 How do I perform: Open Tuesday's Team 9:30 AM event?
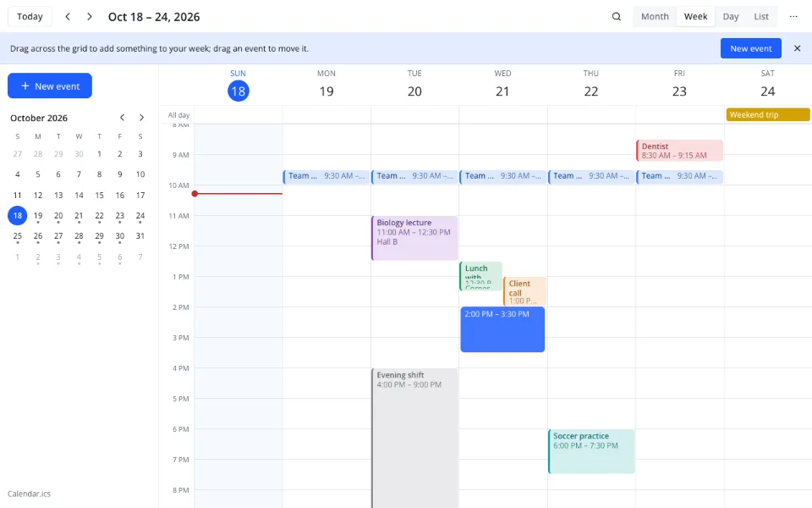coord(414,176)
